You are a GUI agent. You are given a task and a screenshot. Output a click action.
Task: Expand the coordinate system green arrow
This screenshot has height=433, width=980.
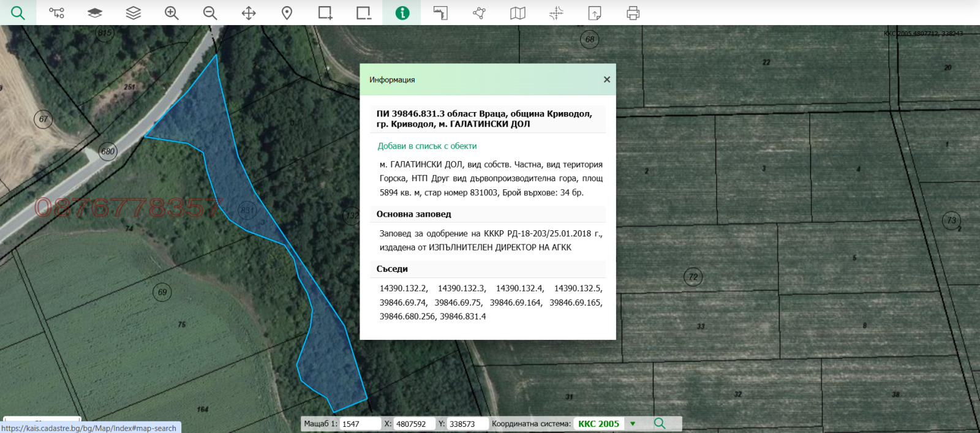633,424
